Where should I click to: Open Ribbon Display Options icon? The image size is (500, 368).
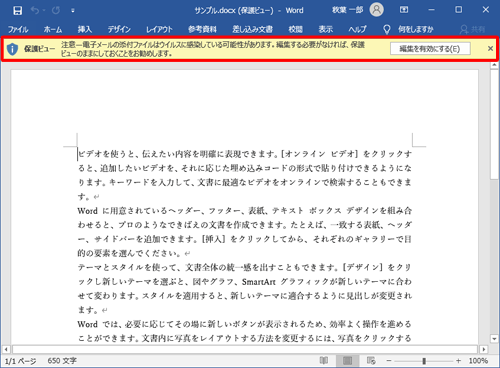(404, 10)
